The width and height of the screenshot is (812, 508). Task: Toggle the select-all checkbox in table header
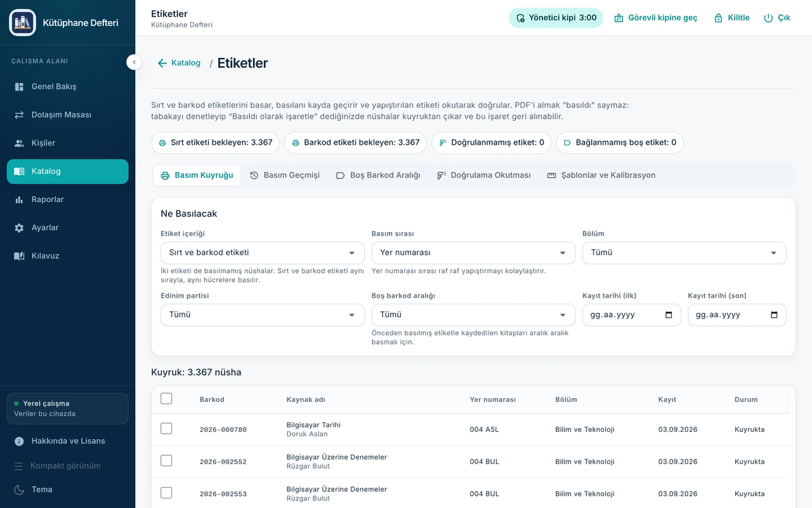(x=166, y=399)
